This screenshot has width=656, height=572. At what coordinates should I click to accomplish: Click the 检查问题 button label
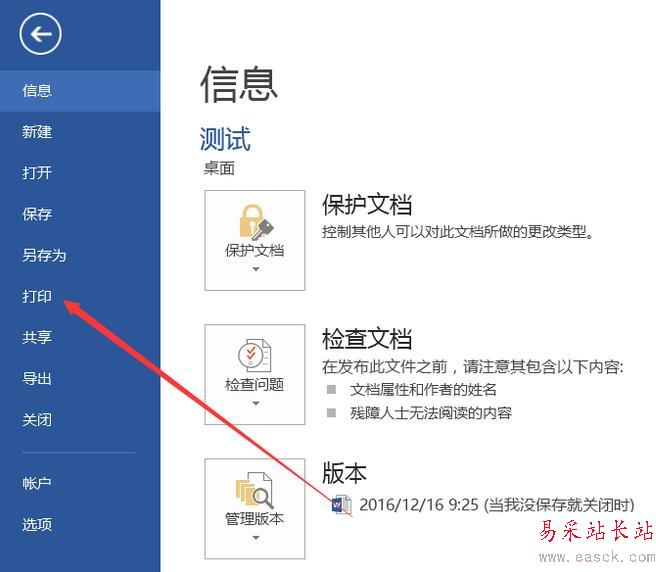[x=254, y=385]
